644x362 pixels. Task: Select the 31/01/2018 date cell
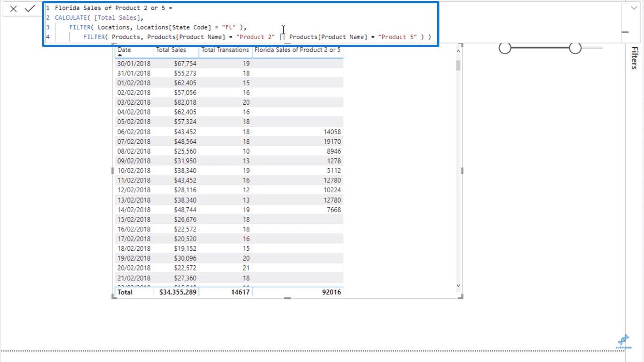coord(134,73)
